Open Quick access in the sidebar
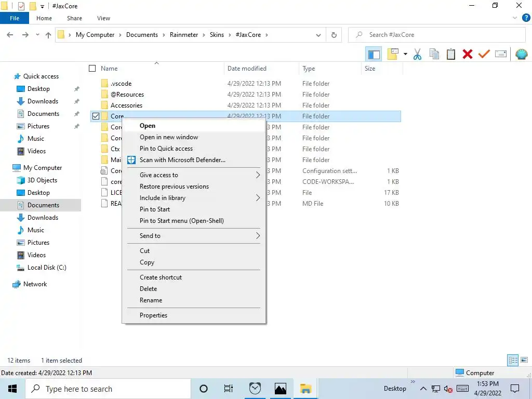 pos(41,76)
